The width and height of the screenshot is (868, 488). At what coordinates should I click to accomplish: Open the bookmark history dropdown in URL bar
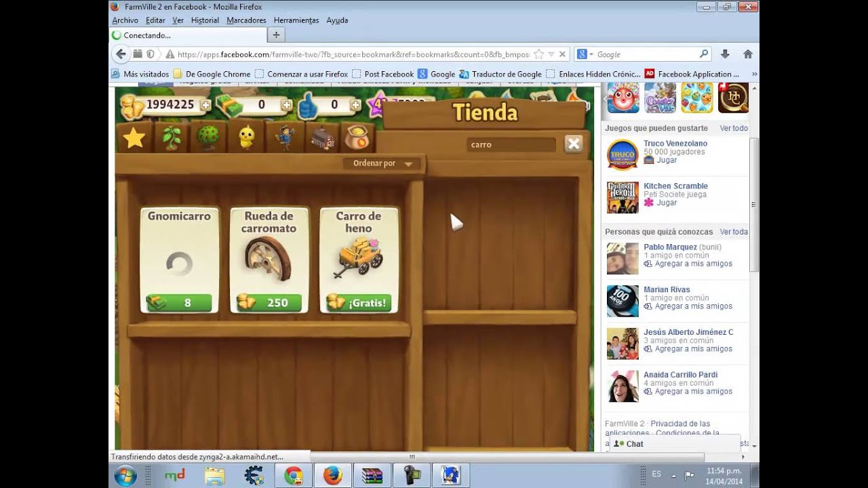click(551, 54)
